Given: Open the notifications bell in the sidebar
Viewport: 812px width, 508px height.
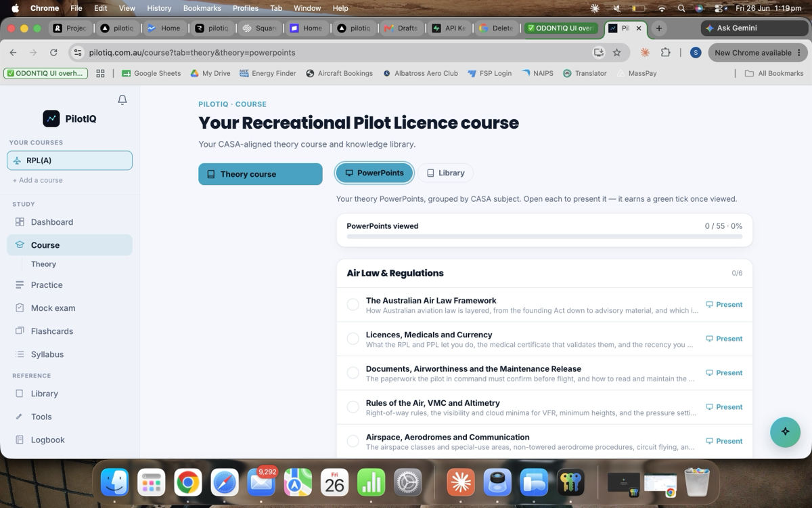Looking at the screenshot, I should coord(122,100).
